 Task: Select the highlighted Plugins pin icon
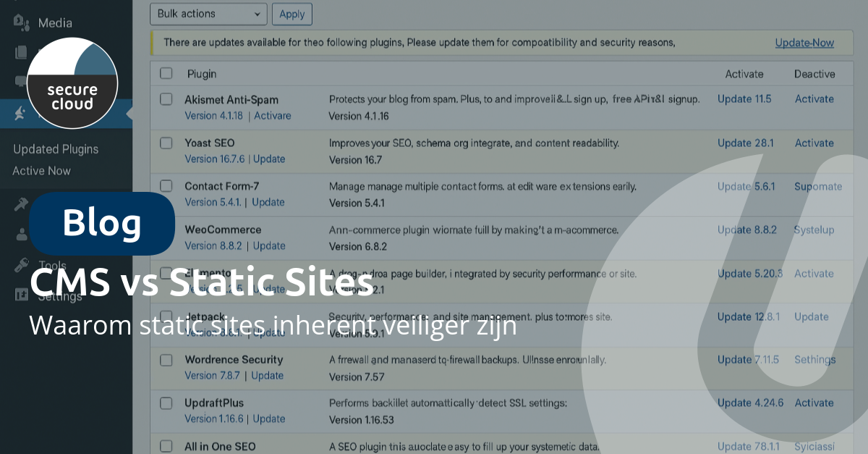[20, 113]
